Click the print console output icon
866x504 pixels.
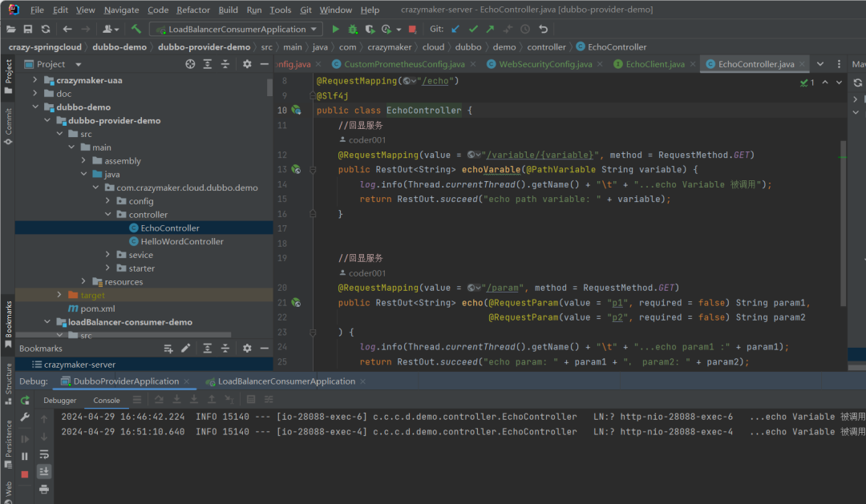point(44,489)
